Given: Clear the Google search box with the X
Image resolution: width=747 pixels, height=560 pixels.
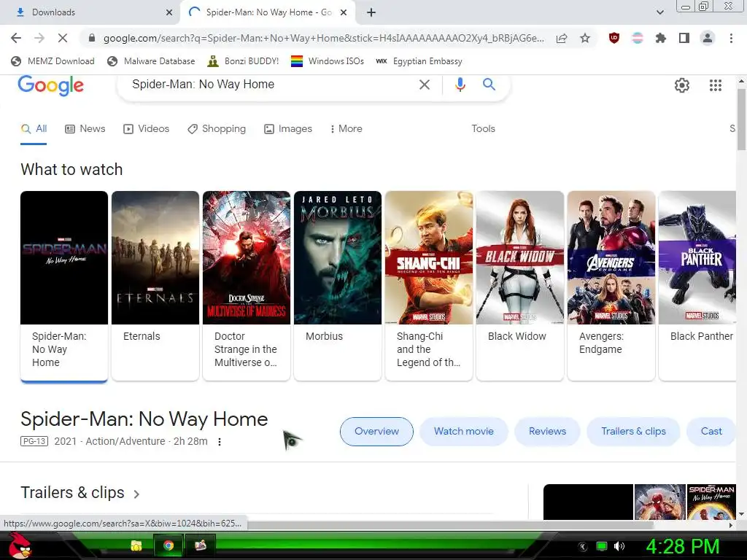Looking at the screenshot, I should tap(424, 85).
